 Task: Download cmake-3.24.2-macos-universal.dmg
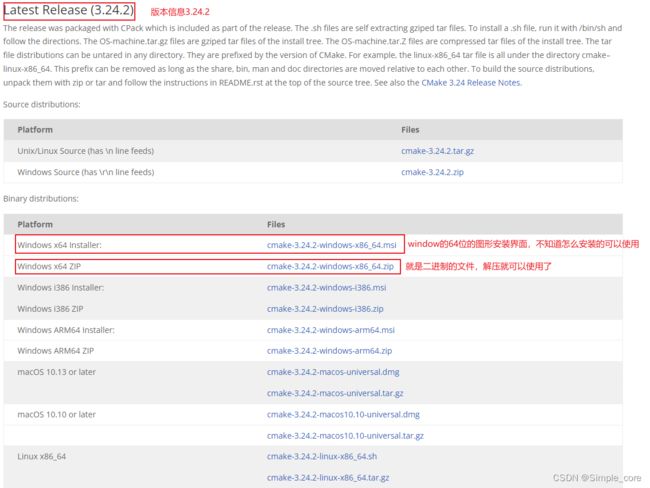pos(333,372)
